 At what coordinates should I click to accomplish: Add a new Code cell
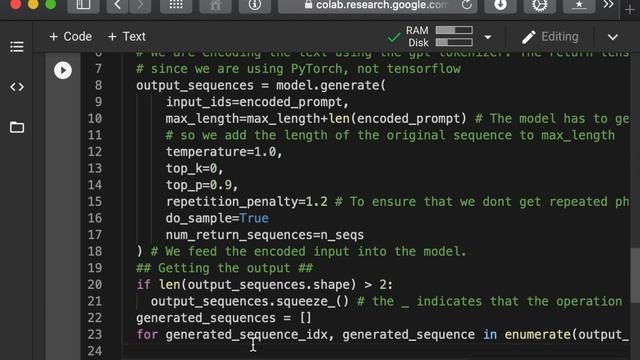(70, 37)
